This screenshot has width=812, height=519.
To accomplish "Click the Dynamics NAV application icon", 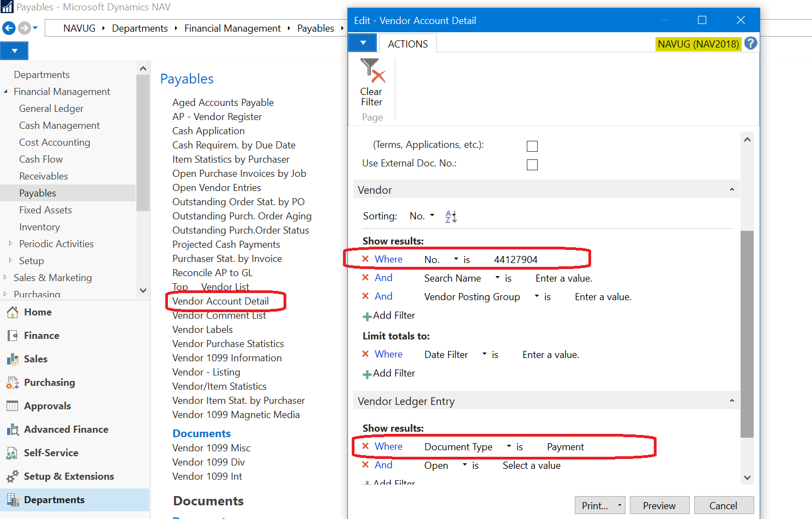I will (x=7, y=7).
